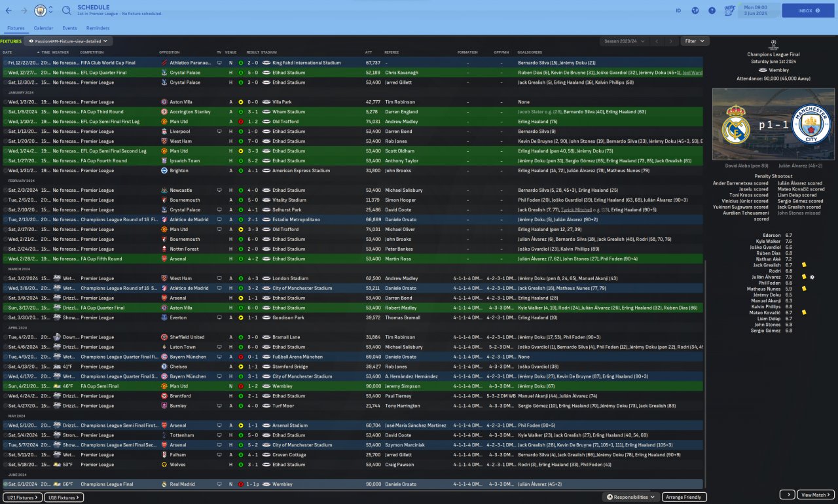The height and width of the screenshot is (504, 838).
Task: Open the magnifying glass search
Action: tap(67, 10)
